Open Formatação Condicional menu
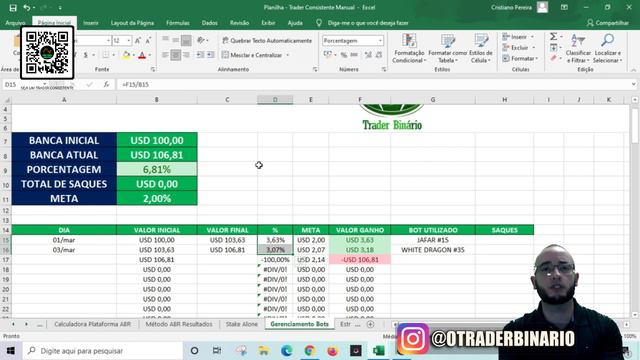 [409, 48]
